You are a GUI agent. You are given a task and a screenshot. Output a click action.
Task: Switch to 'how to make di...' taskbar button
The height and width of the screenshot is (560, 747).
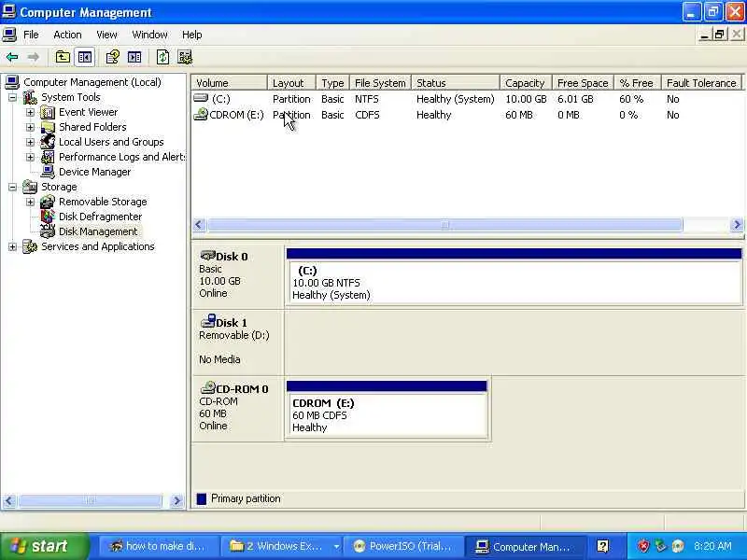coord(159,546)
